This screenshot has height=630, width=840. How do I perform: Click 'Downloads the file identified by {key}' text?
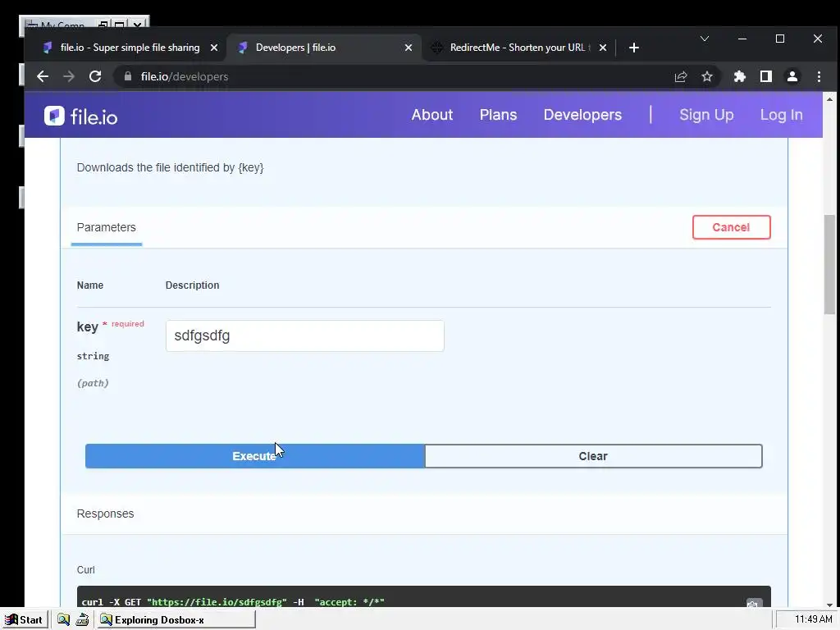[171, 167]
